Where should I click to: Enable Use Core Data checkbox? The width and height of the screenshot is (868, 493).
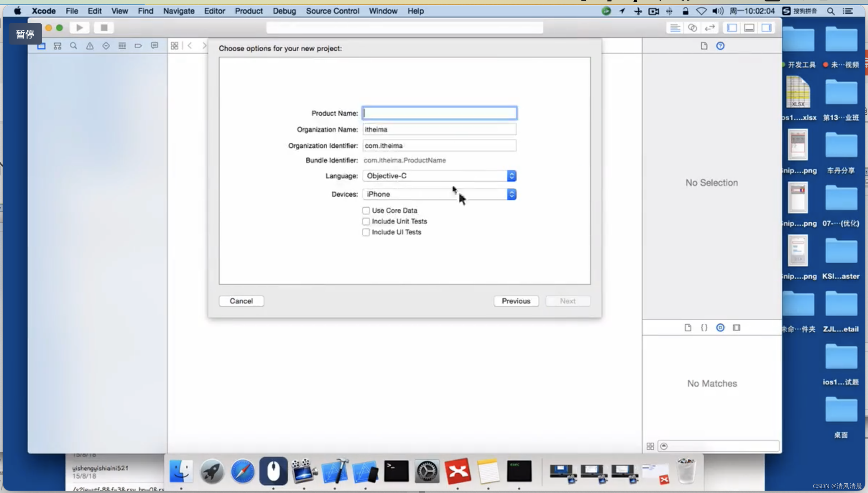click(x=366, y=210)
